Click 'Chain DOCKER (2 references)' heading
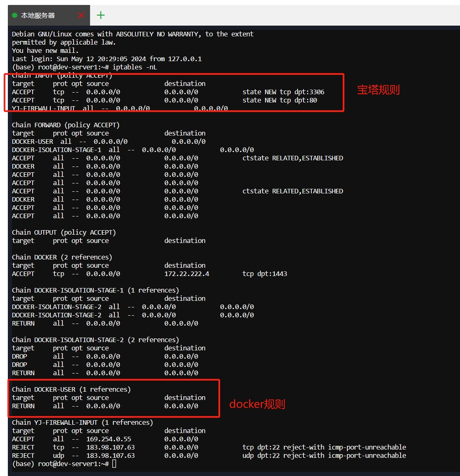This screenshot has height=476, width=460. 62,257
